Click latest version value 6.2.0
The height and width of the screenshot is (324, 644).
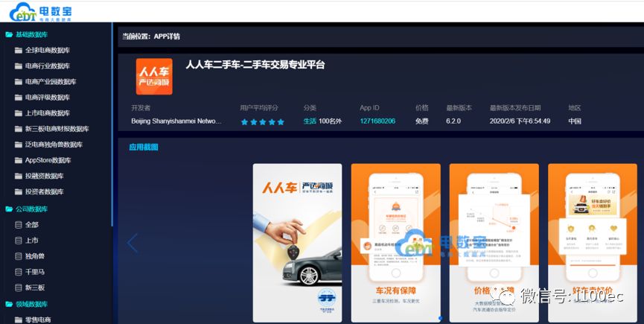coord(453,121)
